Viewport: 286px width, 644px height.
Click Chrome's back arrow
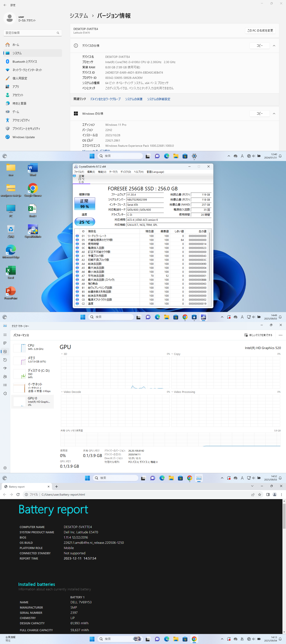point(4,495)
